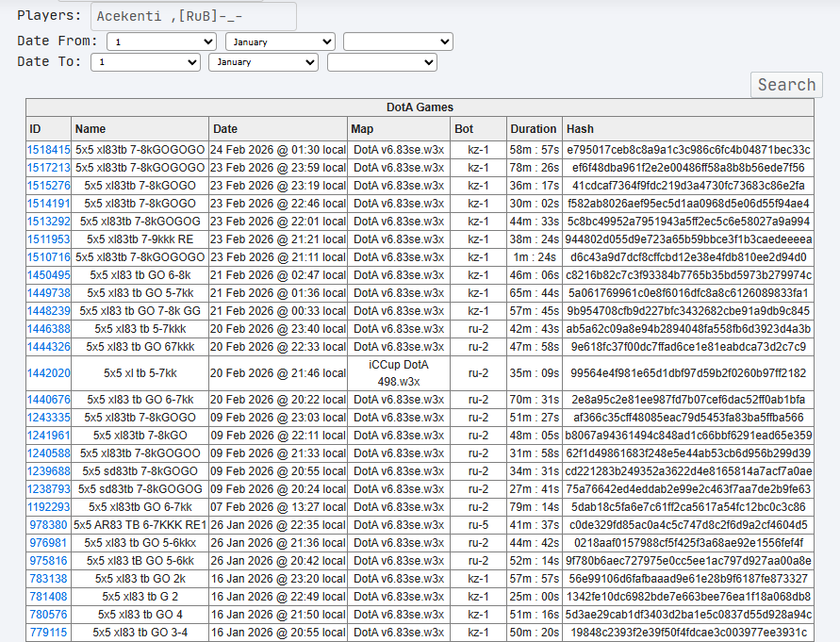Open the Date To month dropdown
The width and height of the screenshot is (840, 642).
(264, 62)
